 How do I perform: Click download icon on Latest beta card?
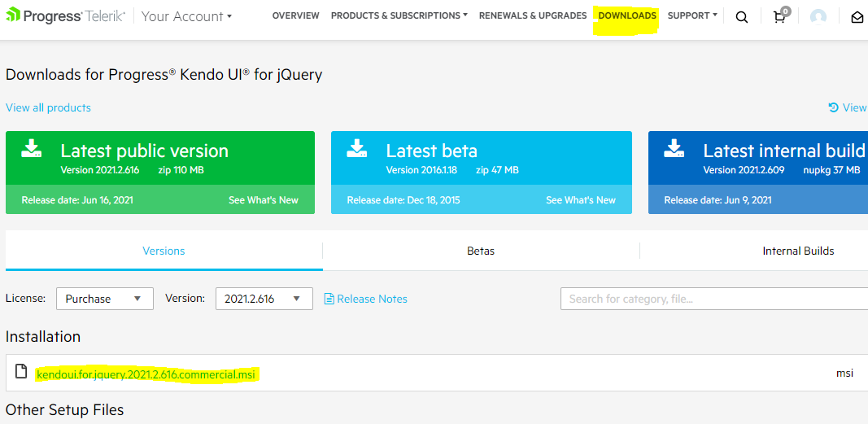[357, 150]
